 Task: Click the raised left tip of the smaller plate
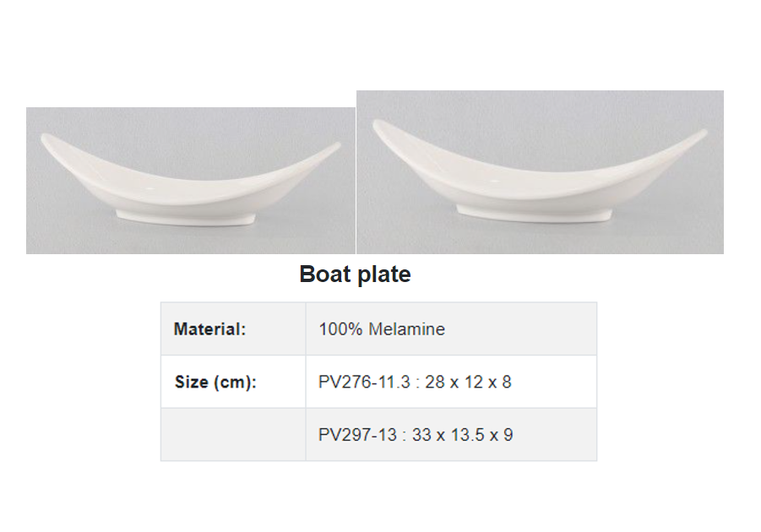pos(47,139)
